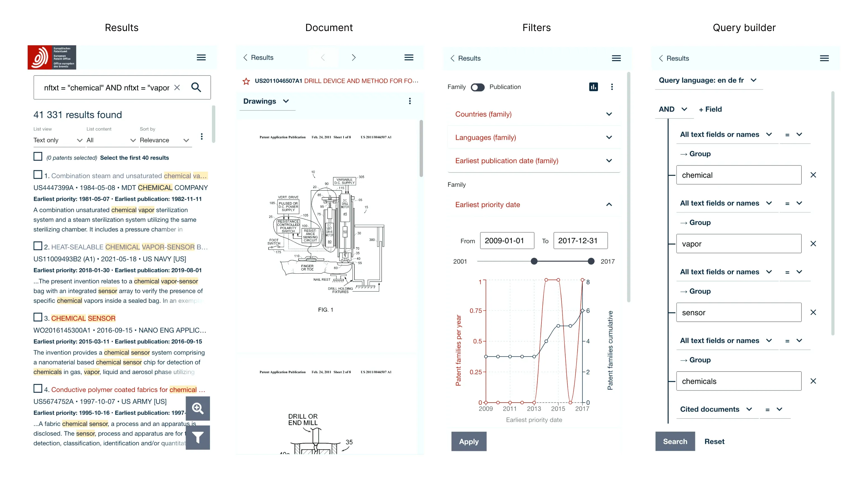Go back to Results from Document panel

258,58
